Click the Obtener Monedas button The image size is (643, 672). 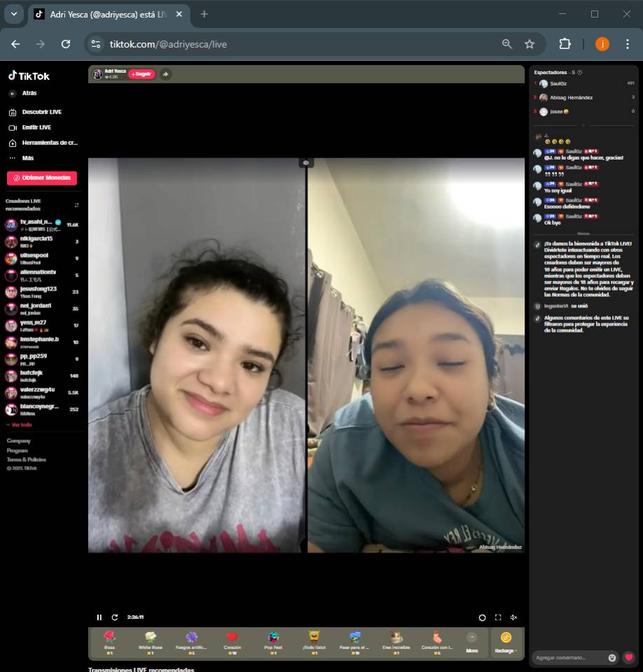point(42,178)
